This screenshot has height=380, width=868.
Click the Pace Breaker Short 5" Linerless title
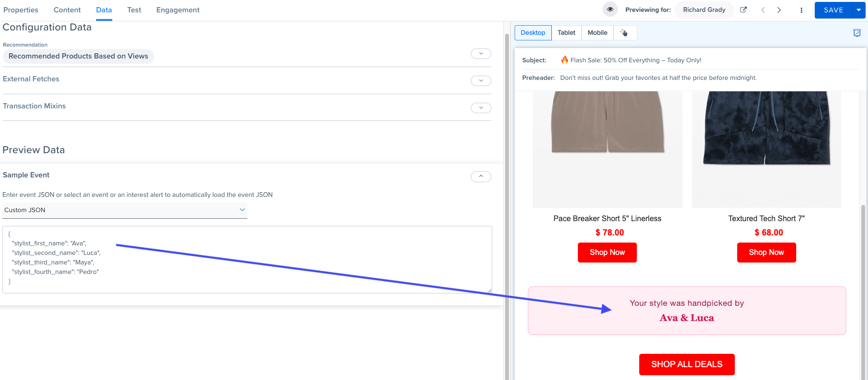click(x=607, y=219)
